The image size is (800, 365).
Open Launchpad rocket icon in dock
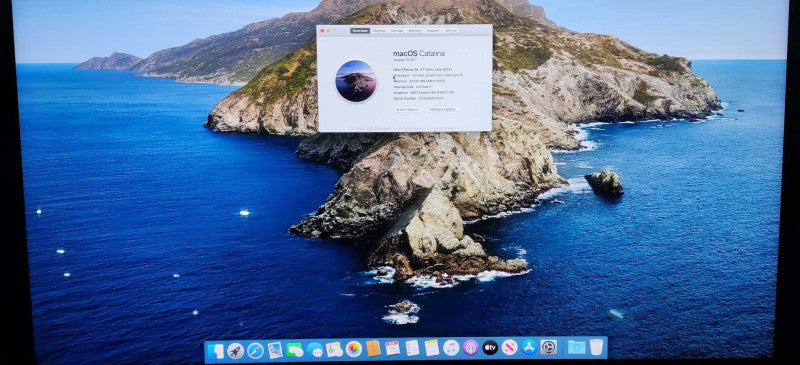(235, 351)
